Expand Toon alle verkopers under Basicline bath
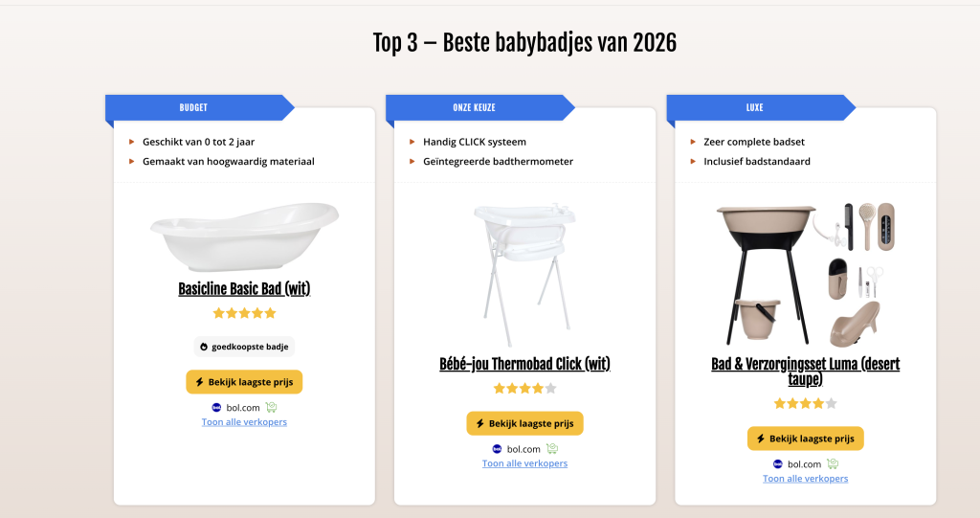 point(244,422)
